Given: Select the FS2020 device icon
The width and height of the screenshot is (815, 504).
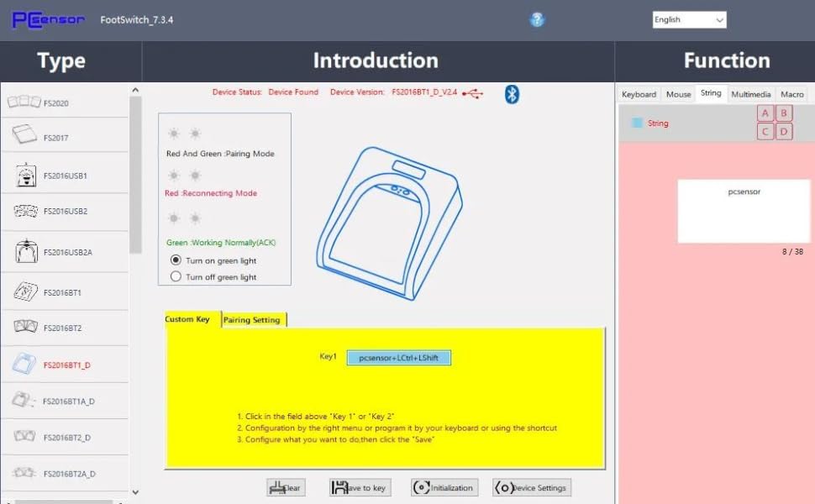Looking at the screenshot, I should [x=24, y=102].
